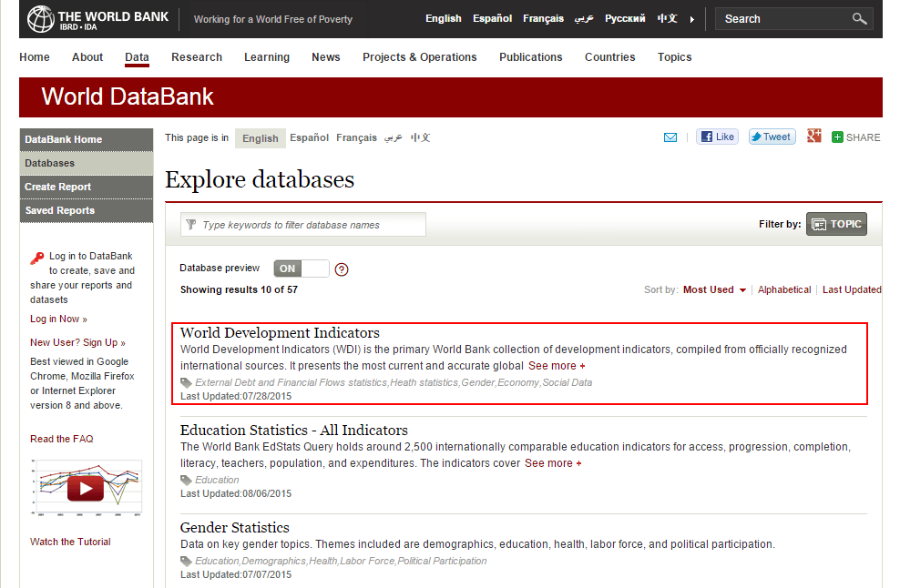Screen dimensions: 900x588
Task: Select the Data menu item
Action: click(137, 57)
